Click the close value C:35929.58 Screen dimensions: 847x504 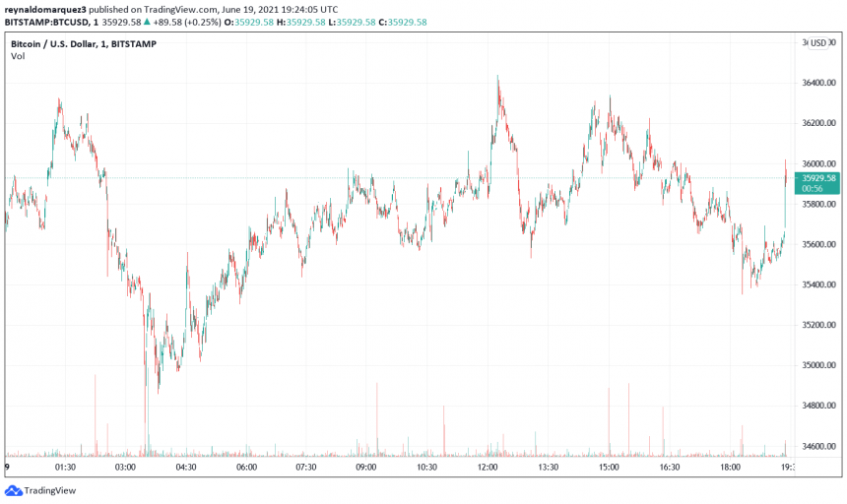point(403,22)
